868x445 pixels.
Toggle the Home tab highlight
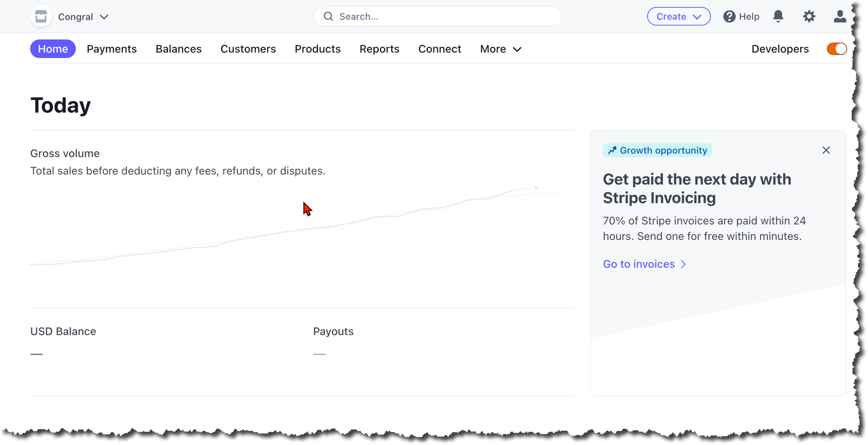[x=53, y=49]
